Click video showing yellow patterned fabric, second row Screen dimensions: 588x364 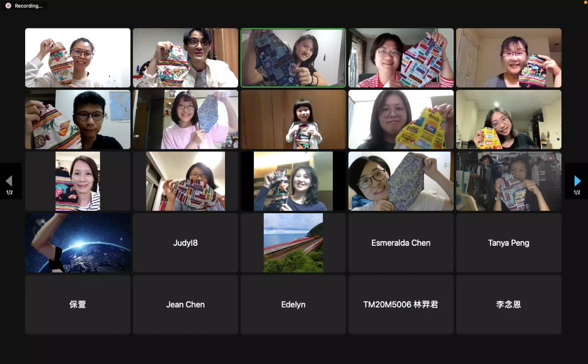pos(401,120)
